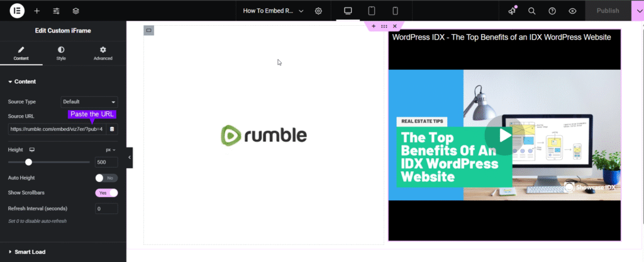
Task: Click the Height responsive device icon
Action: 32,150
